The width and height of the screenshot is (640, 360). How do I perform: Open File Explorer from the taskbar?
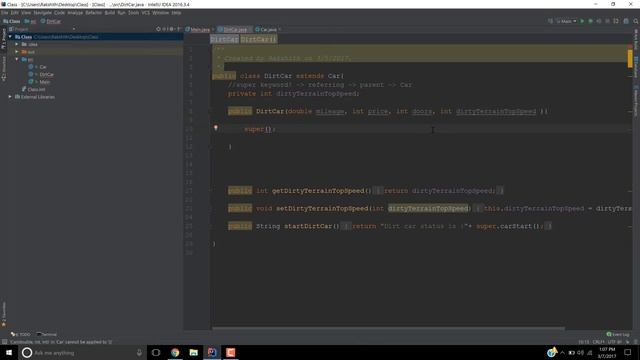(x=193, y=352)
